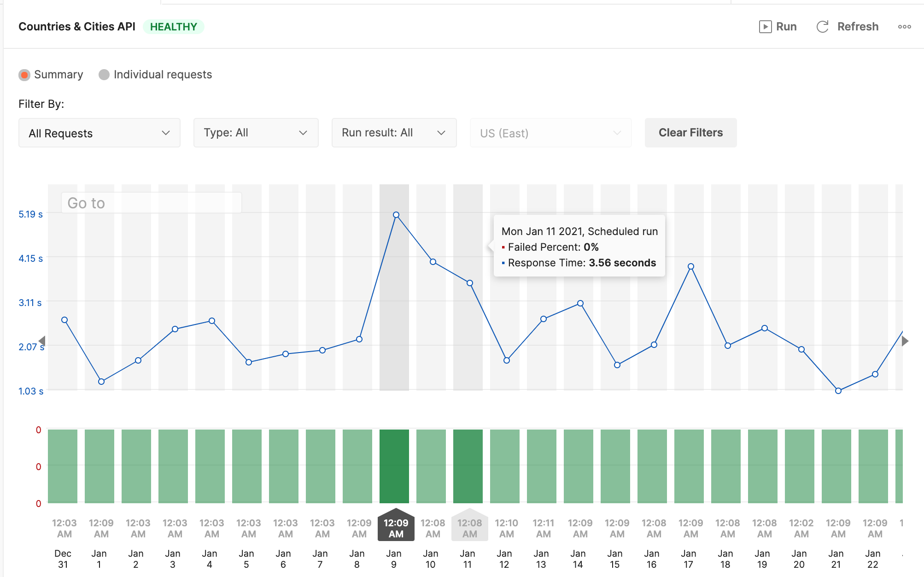Open the Run result: All dropdown
The width and height of the screenshot is (924, 577).
tap(394, 133)
